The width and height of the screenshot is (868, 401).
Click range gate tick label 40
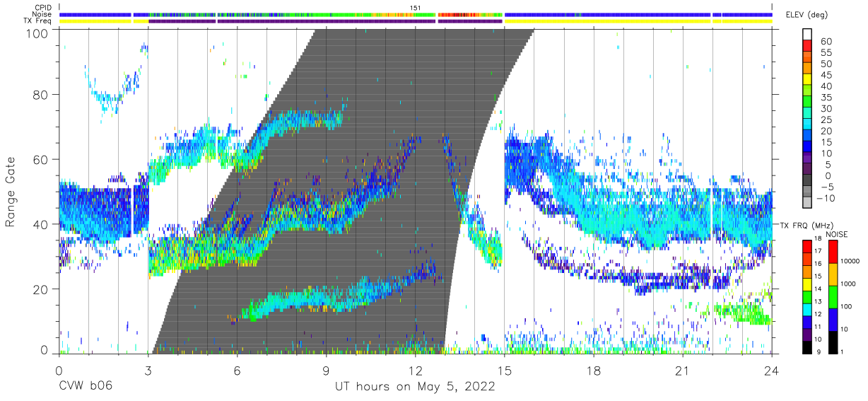point(42,224)
